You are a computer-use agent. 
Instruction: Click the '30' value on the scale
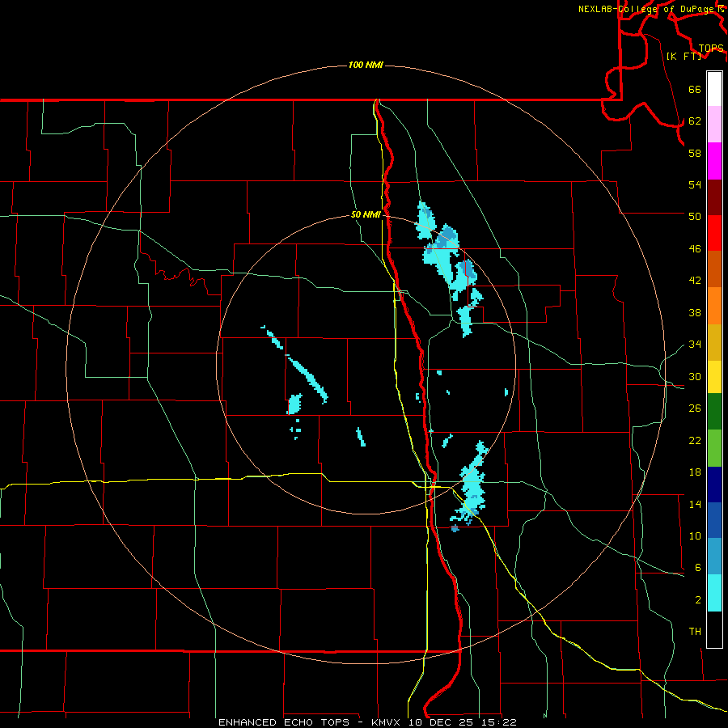tap(695, 376)
